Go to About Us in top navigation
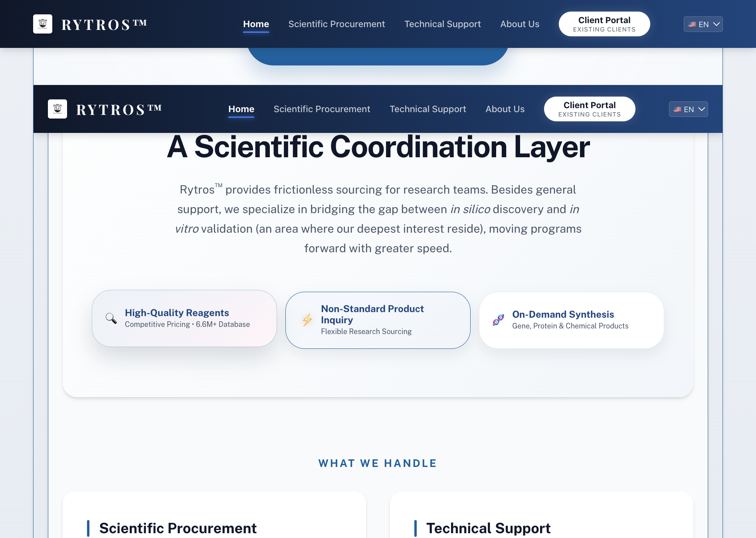 tap(520, 24)
